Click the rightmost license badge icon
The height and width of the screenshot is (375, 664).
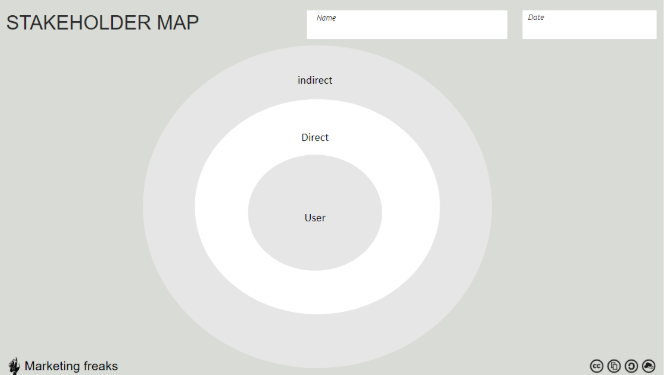click(x=649, y=366)
